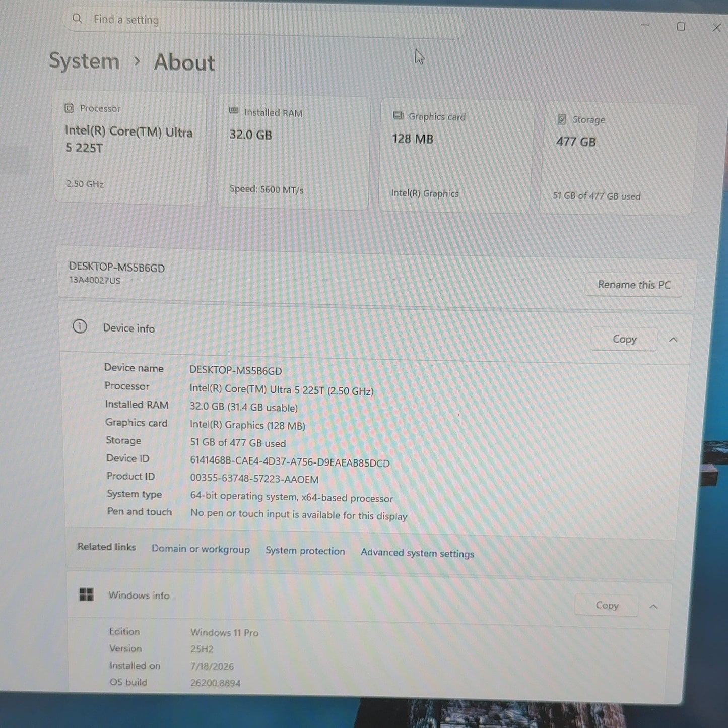Click Rename this PC button
Image resolution: width=728 pixels, height=728 pixels.
point(634,285)
